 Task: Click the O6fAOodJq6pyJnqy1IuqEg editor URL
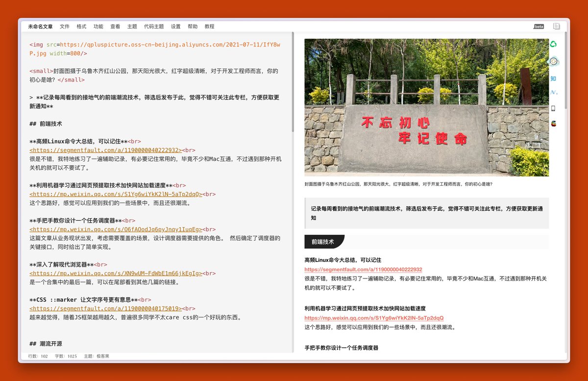[x=116, y=229]
